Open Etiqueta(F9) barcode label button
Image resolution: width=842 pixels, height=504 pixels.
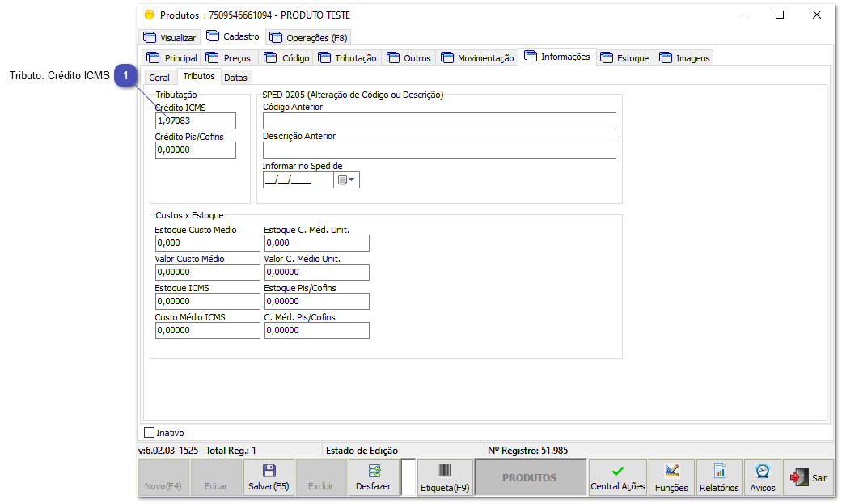pyautogui.click(x=444, y=477)
